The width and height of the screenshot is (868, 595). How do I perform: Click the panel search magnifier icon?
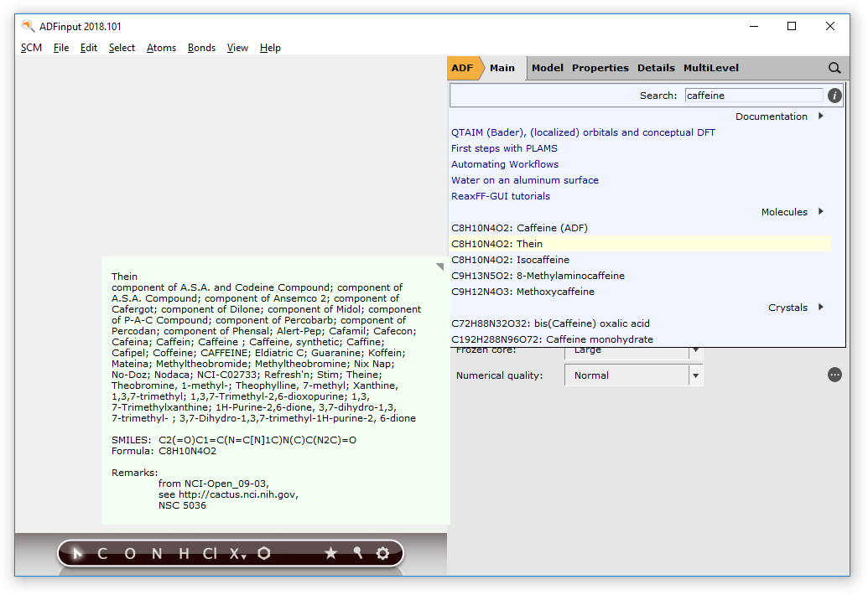834,68
